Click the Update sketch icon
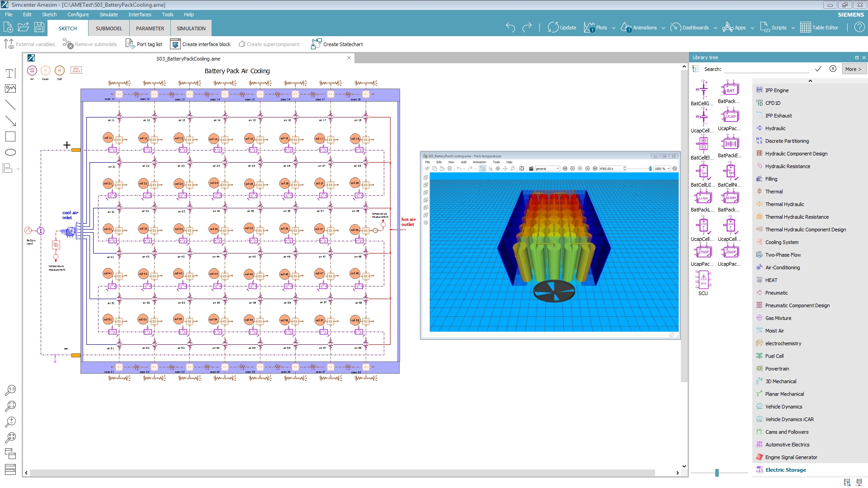 tap(553, 27)
